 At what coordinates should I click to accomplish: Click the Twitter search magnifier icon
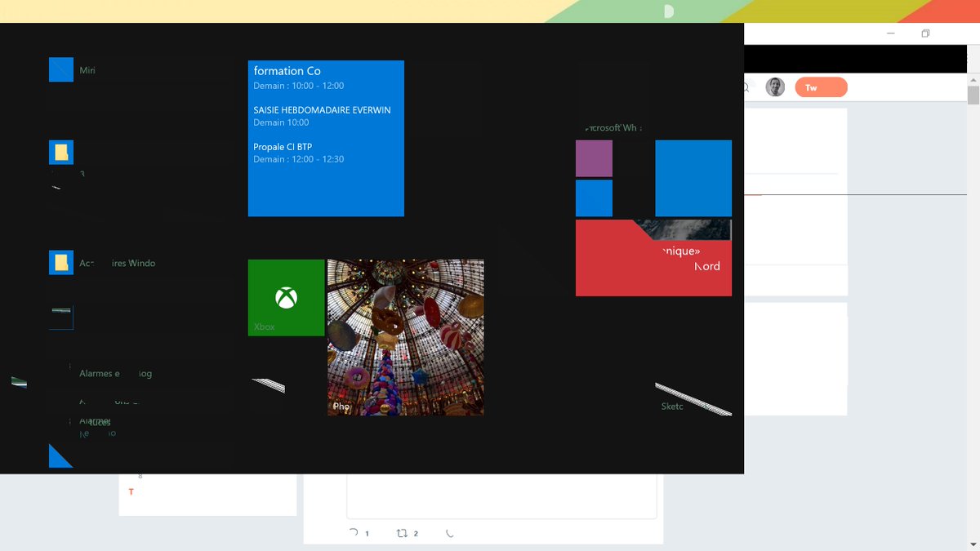coord(744,87)
